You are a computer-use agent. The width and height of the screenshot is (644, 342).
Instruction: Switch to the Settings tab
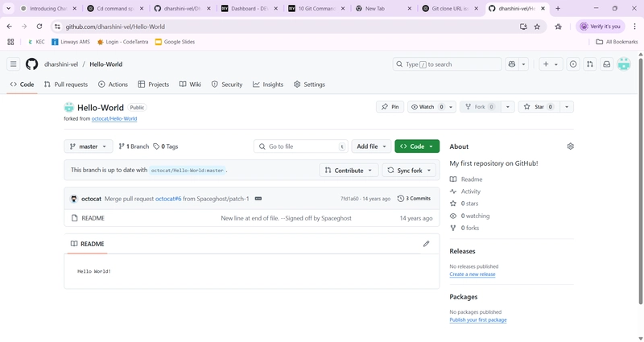[x=309, y=84]
